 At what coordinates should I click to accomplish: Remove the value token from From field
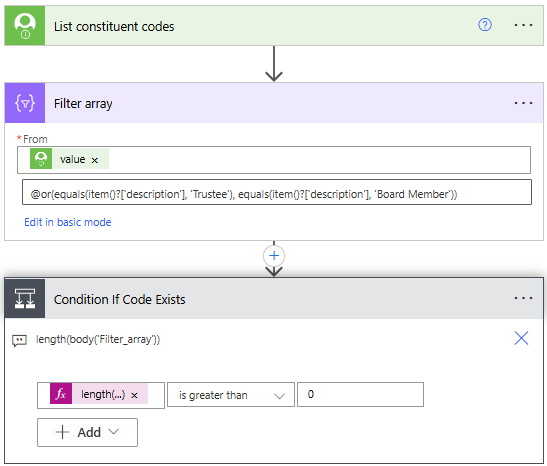[x=95, y=160]
